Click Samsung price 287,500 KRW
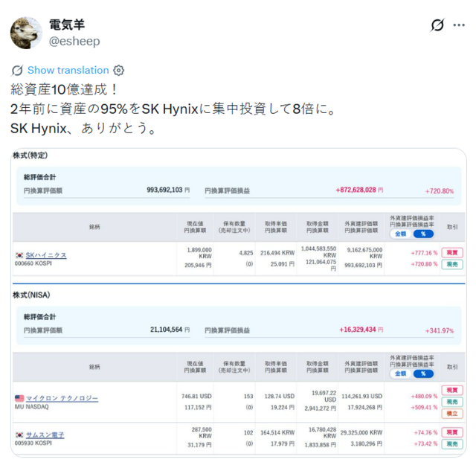Image resolution: width=476 pixels, height=468 pixels. point(202,433)
